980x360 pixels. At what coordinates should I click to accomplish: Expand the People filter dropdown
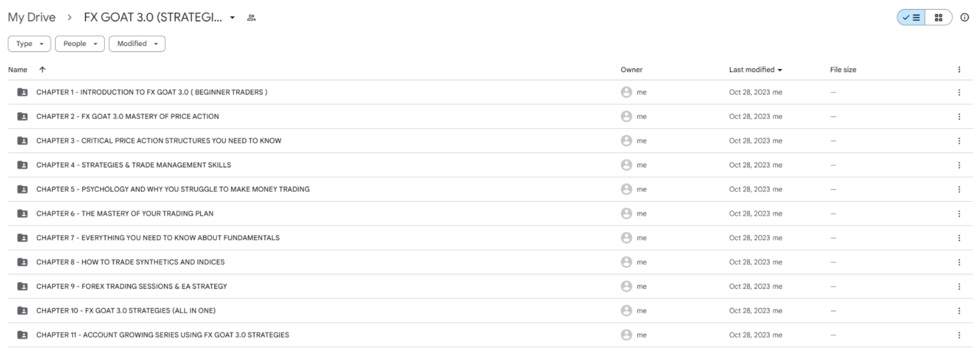point(80,43)
